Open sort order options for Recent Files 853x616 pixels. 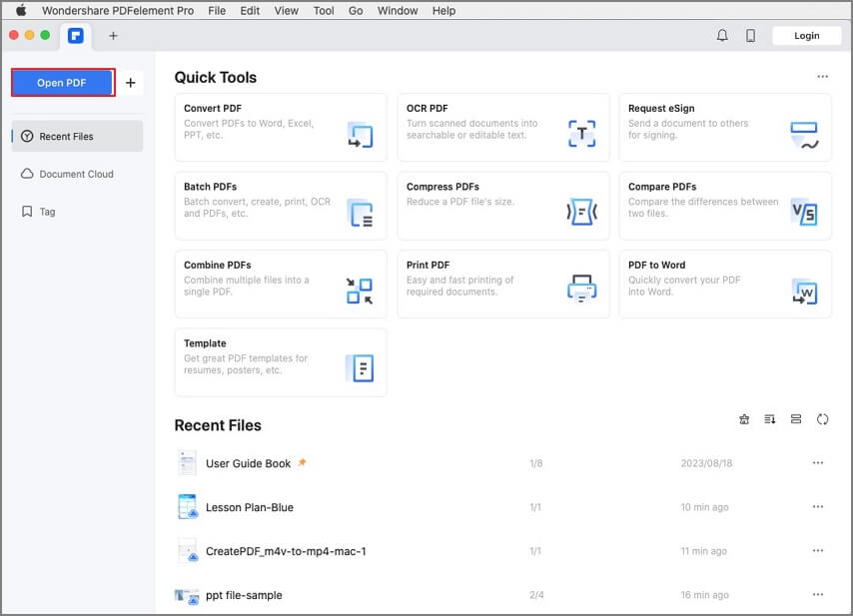(x=769, y=419)
